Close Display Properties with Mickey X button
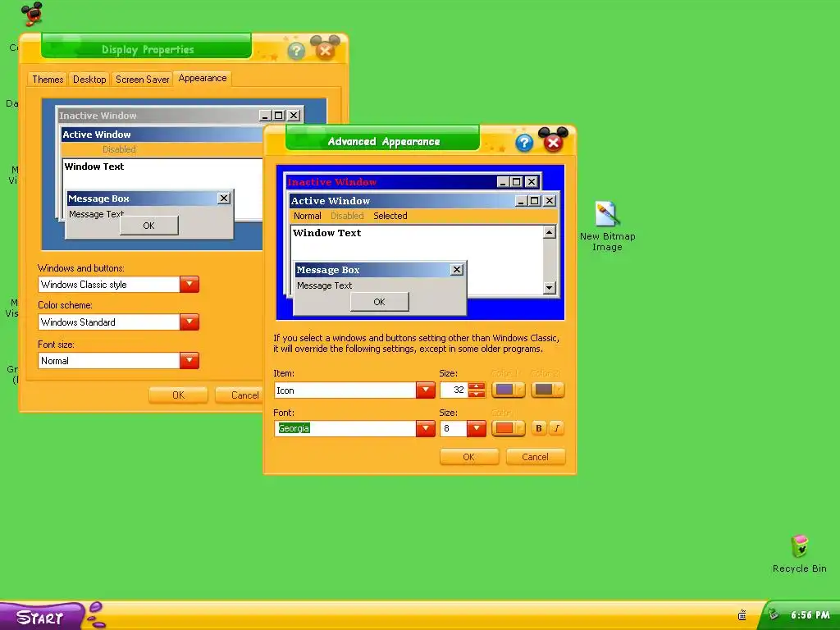The image size is (840, 630). (325, 48)
